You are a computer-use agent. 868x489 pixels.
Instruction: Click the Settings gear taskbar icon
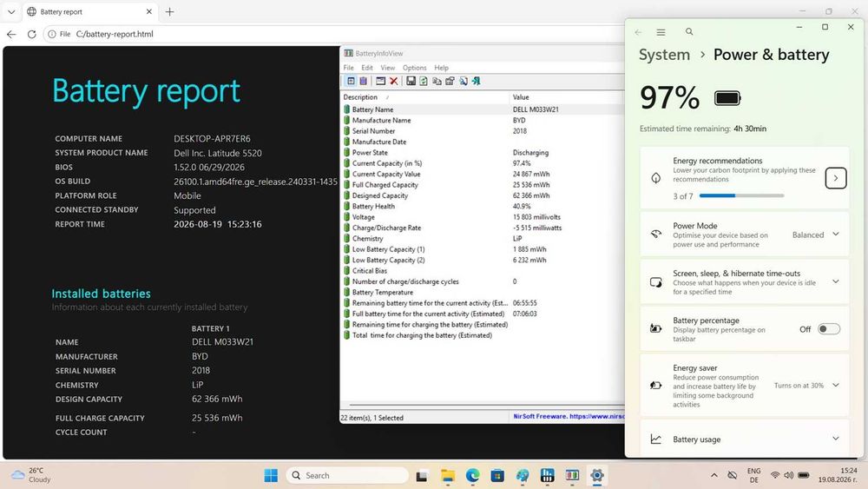(597, 475)
